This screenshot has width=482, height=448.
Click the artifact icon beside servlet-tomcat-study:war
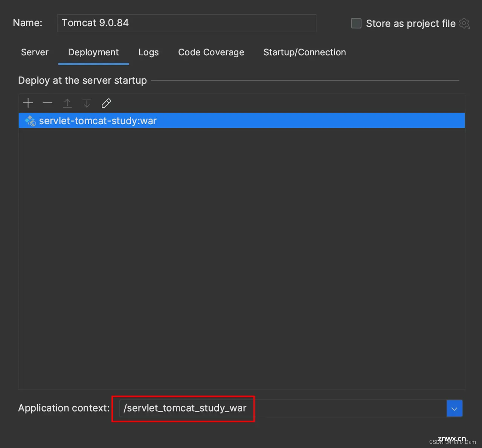[x=30, y=121]
